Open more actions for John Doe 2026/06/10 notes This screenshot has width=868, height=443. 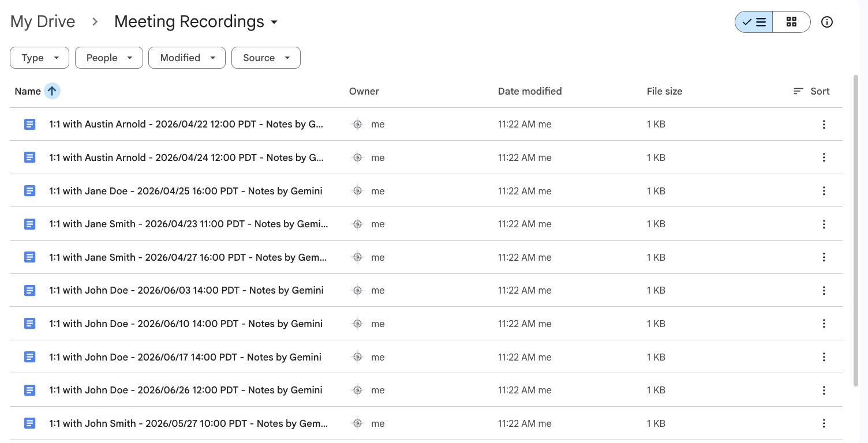[x=824, y=324]
